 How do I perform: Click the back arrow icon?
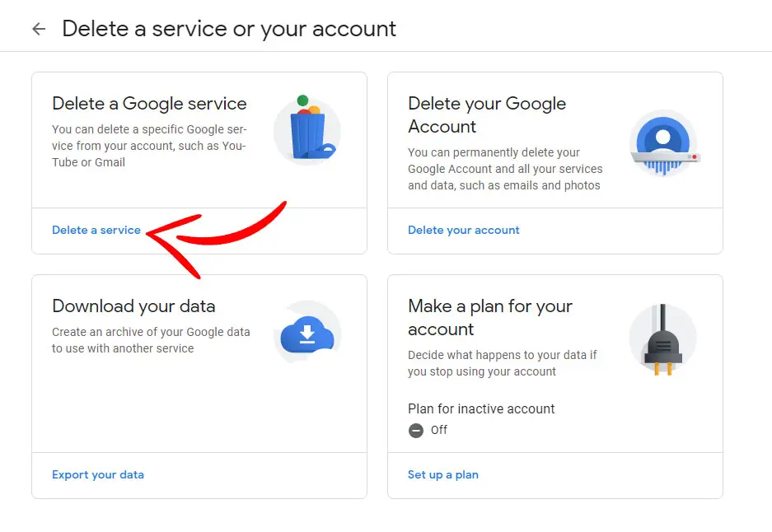pos(38,29)
